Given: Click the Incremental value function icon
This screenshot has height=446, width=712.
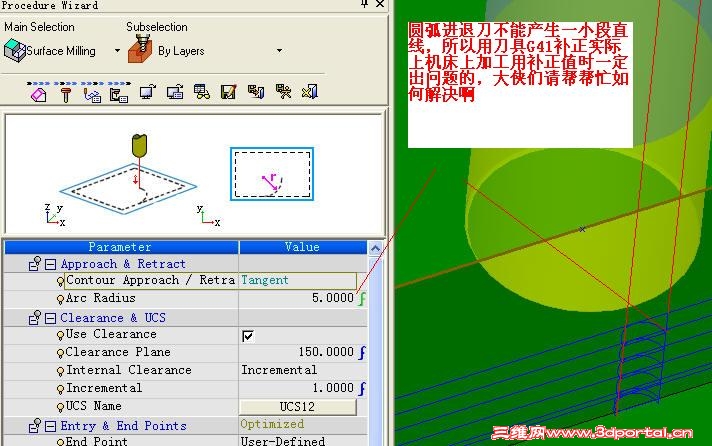Looking at the screenshot, I should click(362, 388).
